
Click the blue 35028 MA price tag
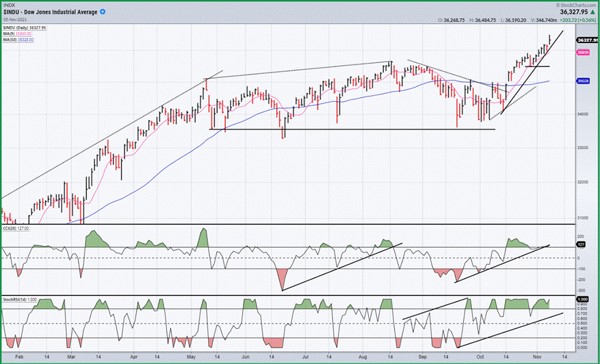click(583, 81)
